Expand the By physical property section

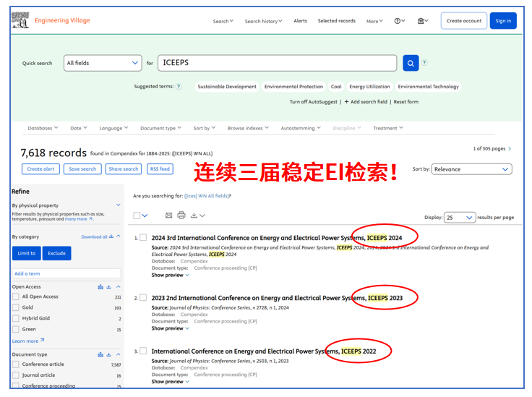pos(119,205)
